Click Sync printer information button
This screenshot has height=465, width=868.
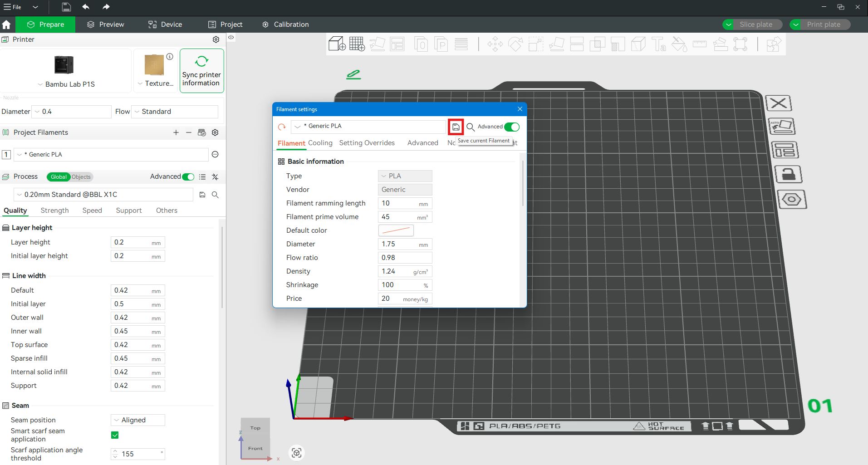201,71
